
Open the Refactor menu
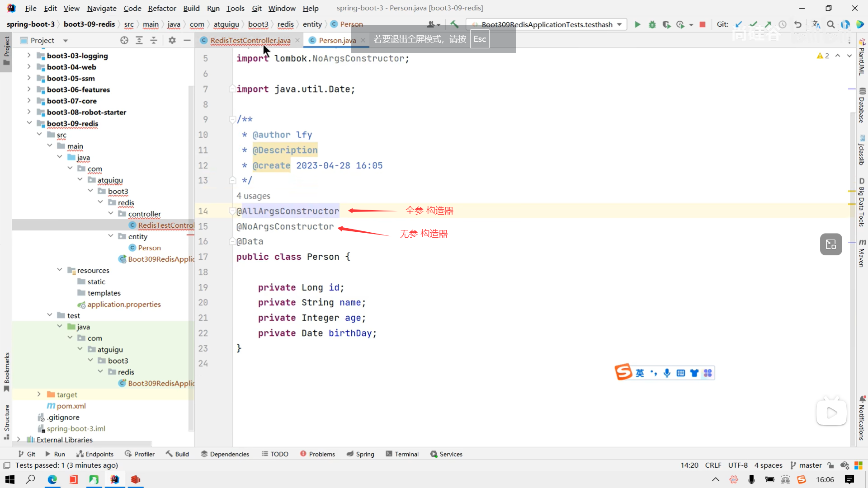(x=162, y=8)
